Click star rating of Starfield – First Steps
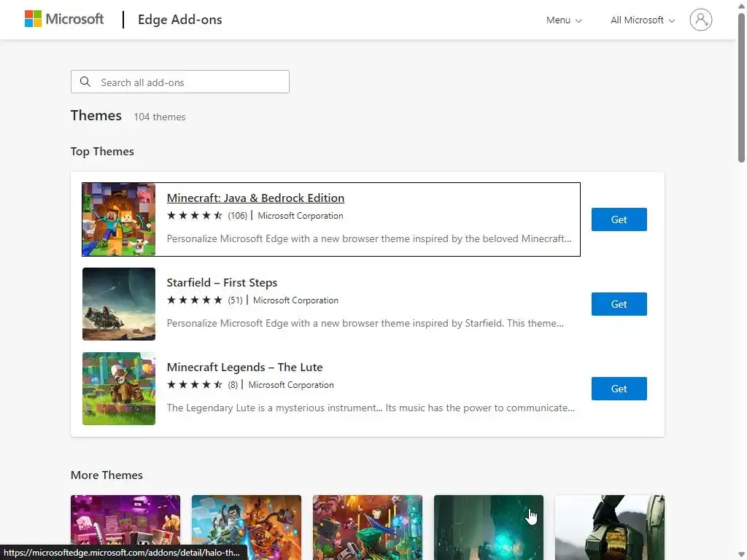747x560 pixels. click(x=194, y=300)
